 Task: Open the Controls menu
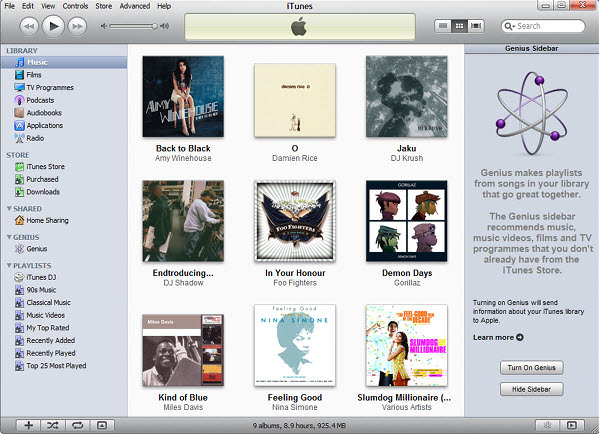point(75,6)
